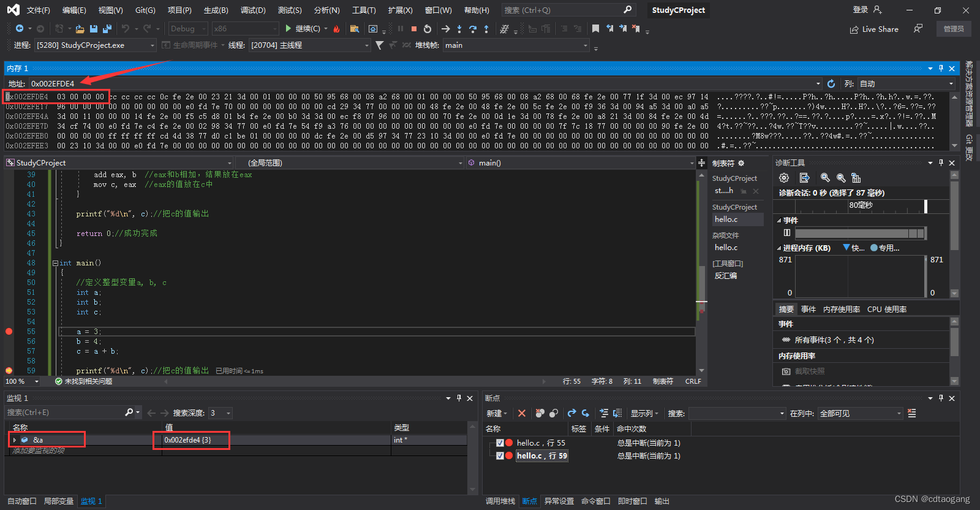This screenshot has height=510, width=980.
Task: Click the main search box 搜索 (Ctrl+Q)
Action: [x=568, y=10]
